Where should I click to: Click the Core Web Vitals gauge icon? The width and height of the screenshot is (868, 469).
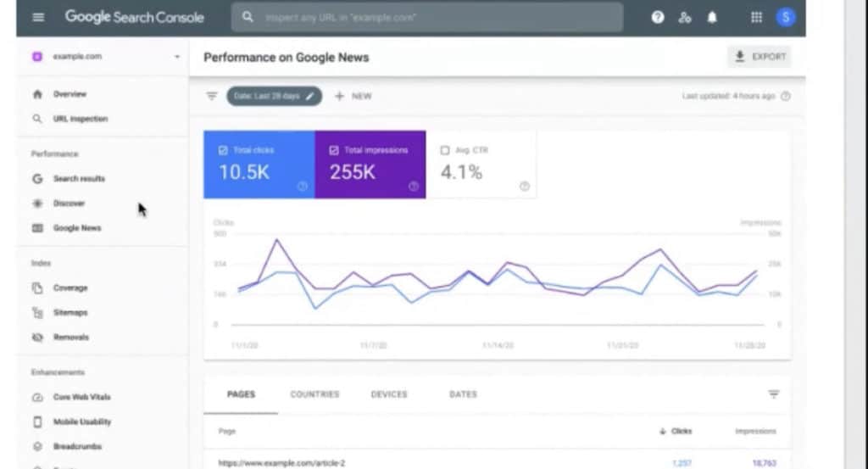tap(37, 397)
